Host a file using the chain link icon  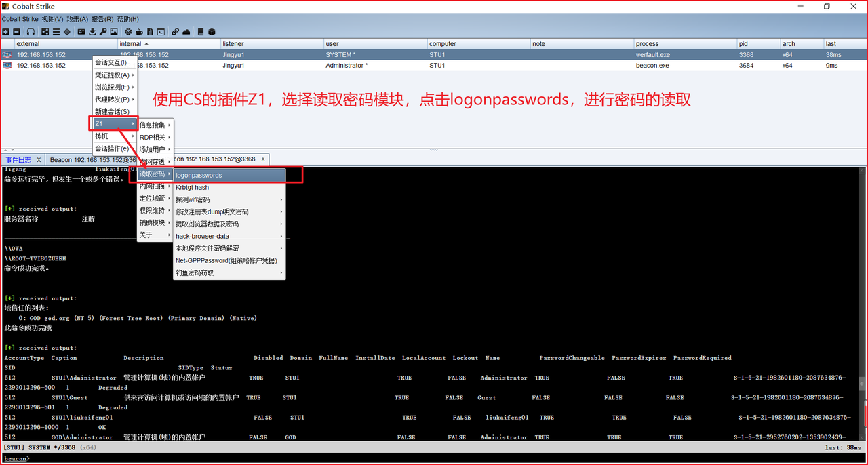(x=175, y=32)
